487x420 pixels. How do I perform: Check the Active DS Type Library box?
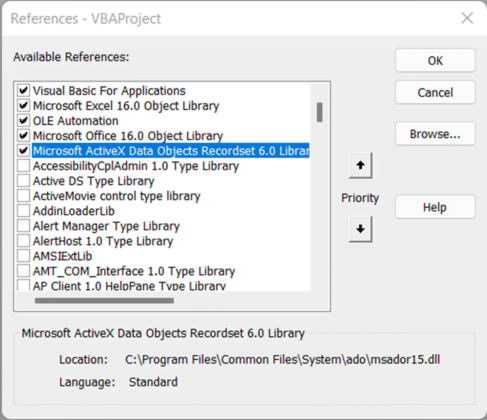pos(23,181)
